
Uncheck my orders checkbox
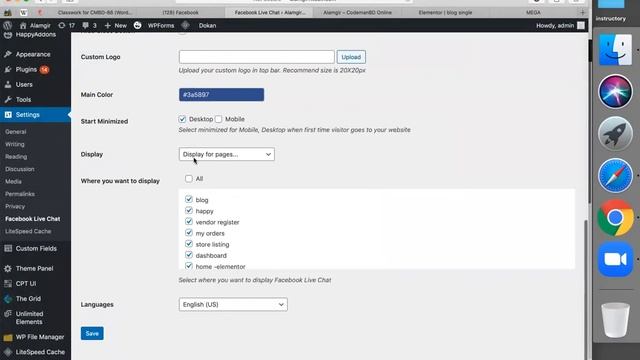[x=189, y=232]
